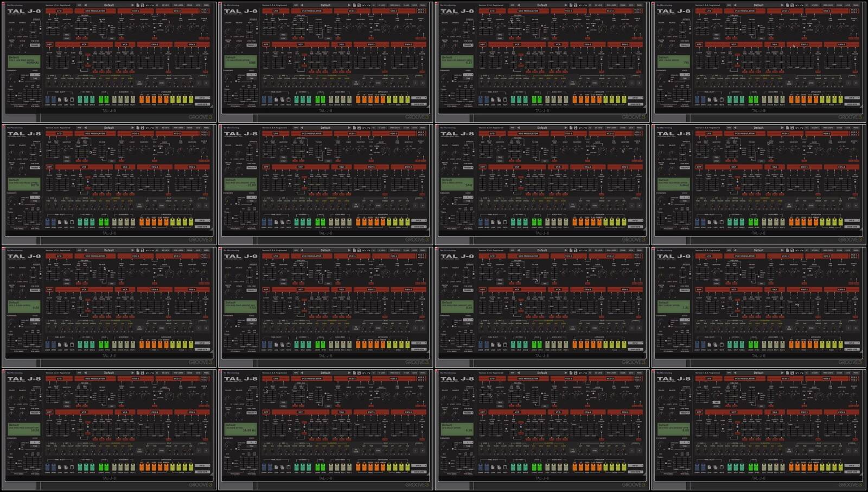Click Clear button in top bar, row 1 frame 2
The width and height of the screenshot is (868, 492).
[x=406, y=5]
